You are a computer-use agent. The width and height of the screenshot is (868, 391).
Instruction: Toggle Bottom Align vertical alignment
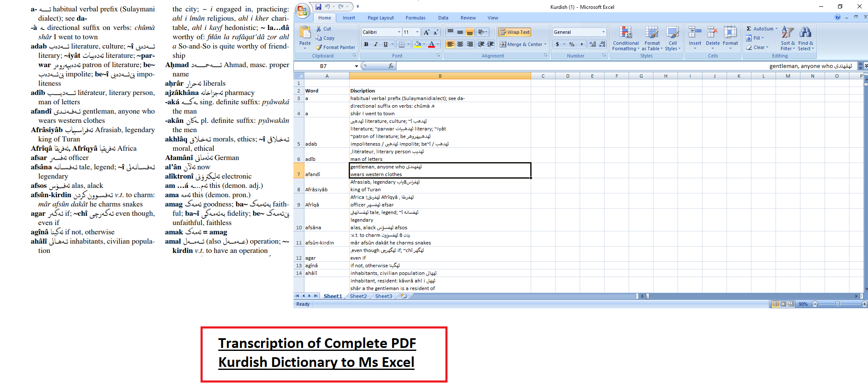click(x=469, y=32)
